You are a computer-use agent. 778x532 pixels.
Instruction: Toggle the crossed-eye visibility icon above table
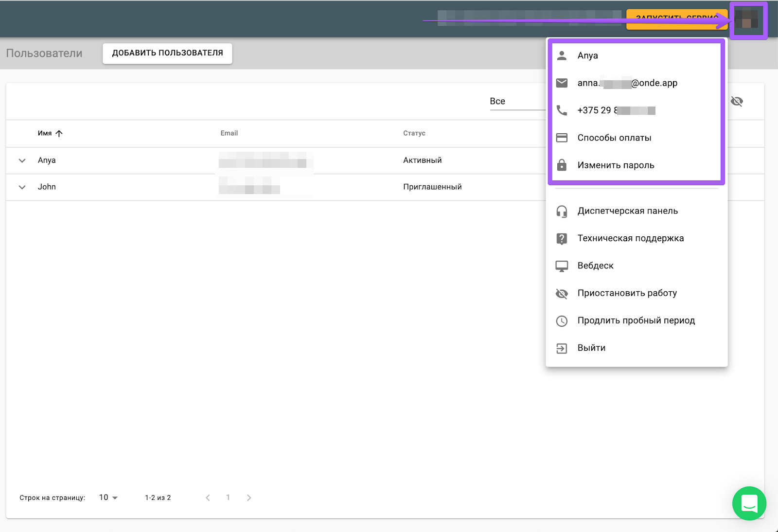pyautogui.click(x=737, y=101)
